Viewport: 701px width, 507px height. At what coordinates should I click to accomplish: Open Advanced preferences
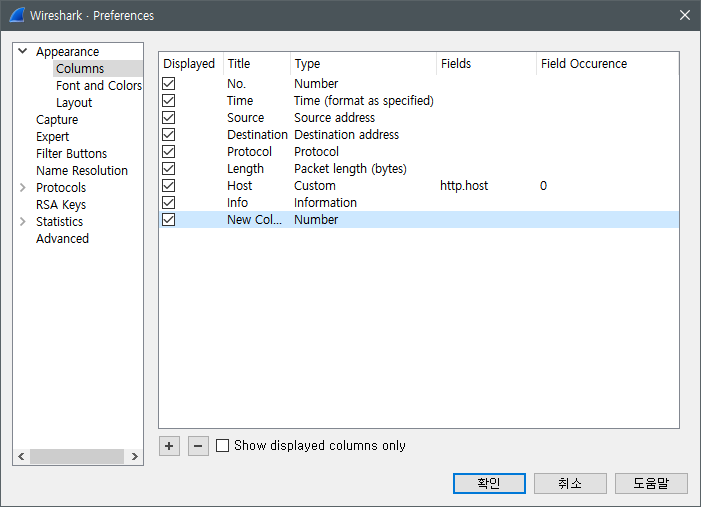click(x=62, y=239)
